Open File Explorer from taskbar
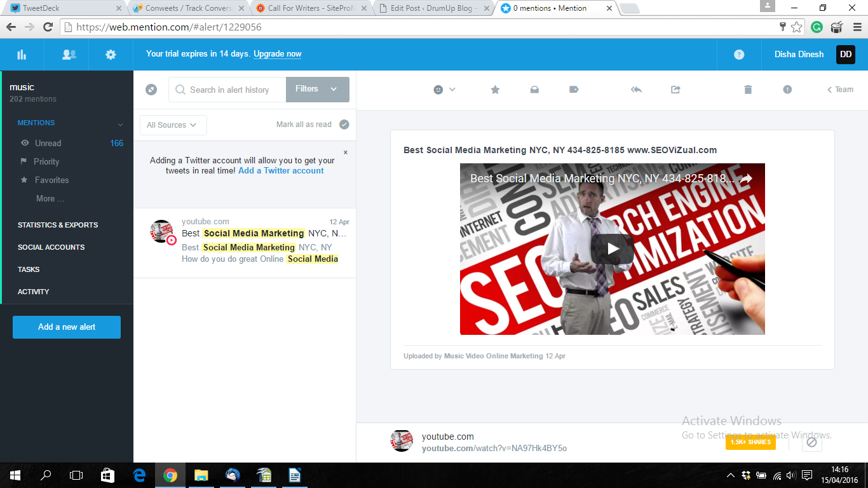The image size is (868, 488). click(x=201, y=475)
